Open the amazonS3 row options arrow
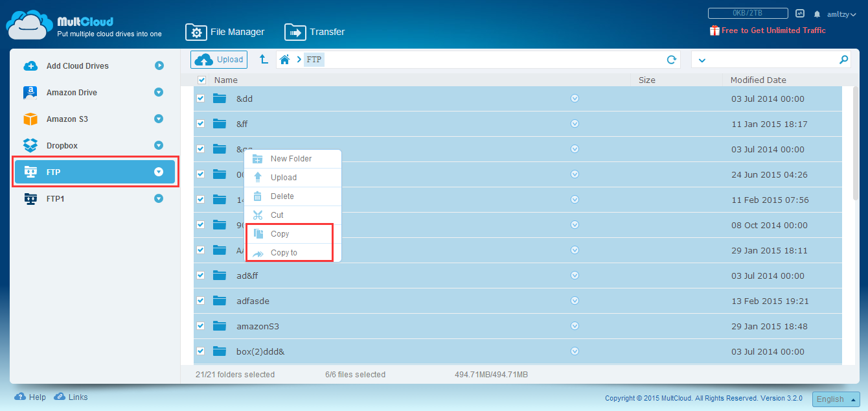Image resolution: width=868 pixels, height=411 pixels. point(575,326)
